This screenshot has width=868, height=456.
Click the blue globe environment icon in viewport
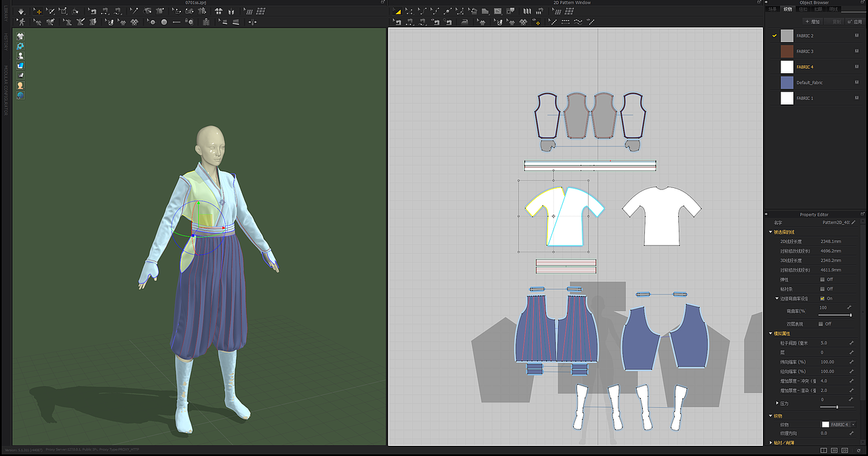[x=20, y=96]
